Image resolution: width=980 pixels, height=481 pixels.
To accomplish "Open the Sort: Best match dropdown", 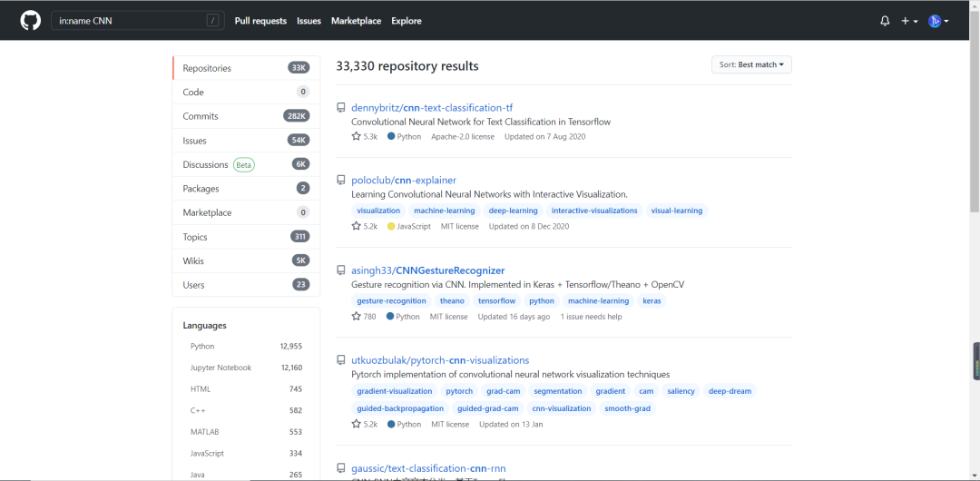I will click(x=751, y=64).
